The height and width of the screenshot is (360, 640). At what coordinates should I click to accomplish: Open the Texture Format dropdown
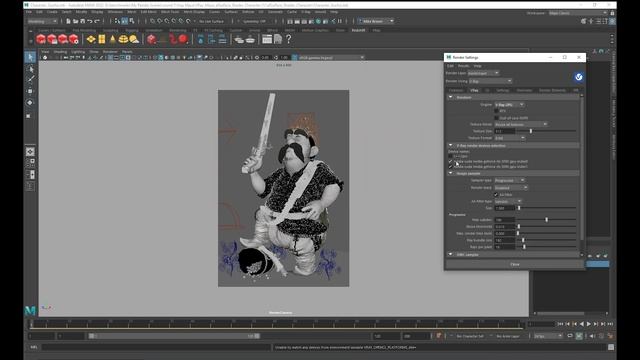[510, 138]
